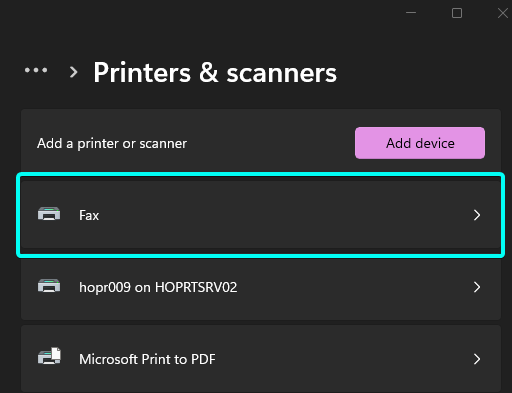
Task: Minimize the Settings window
Action: coord(411,13)
